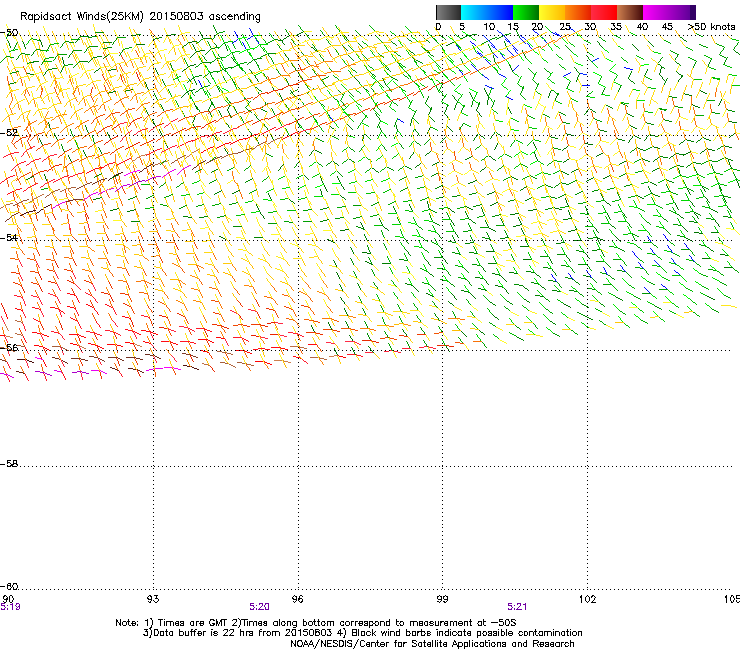740x650 pixels.
Task: Click the 96 longitude axis label
Action: (297, 599)
